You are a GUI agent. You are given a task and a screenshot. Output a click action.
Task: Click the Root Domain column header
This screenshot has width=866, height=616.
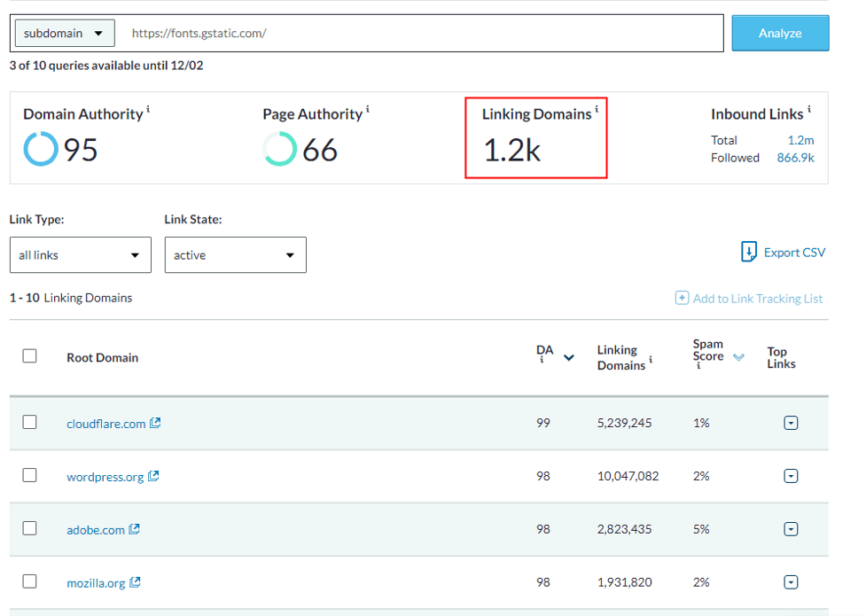(102, 357)
